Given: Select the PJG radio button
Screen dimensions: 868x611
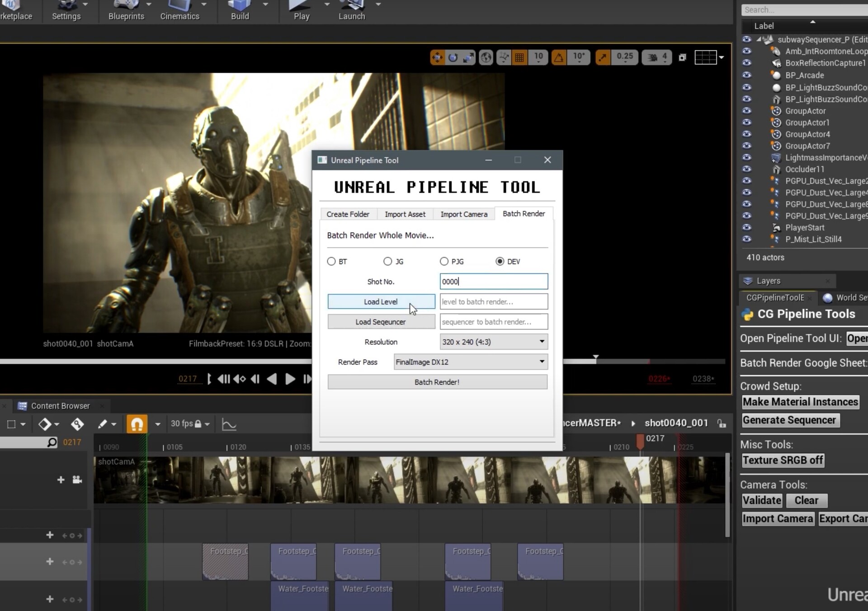Looking at the screenshot, I should coord(444,261).
